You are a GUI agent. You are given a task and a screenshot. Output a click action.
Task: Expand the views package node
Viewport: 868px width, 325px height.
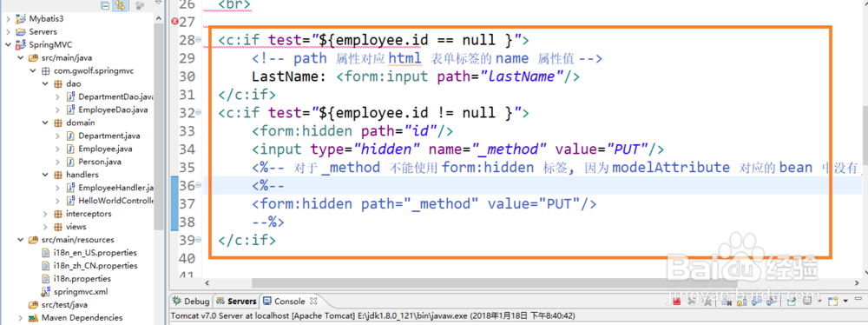click(x=46, y=226)
